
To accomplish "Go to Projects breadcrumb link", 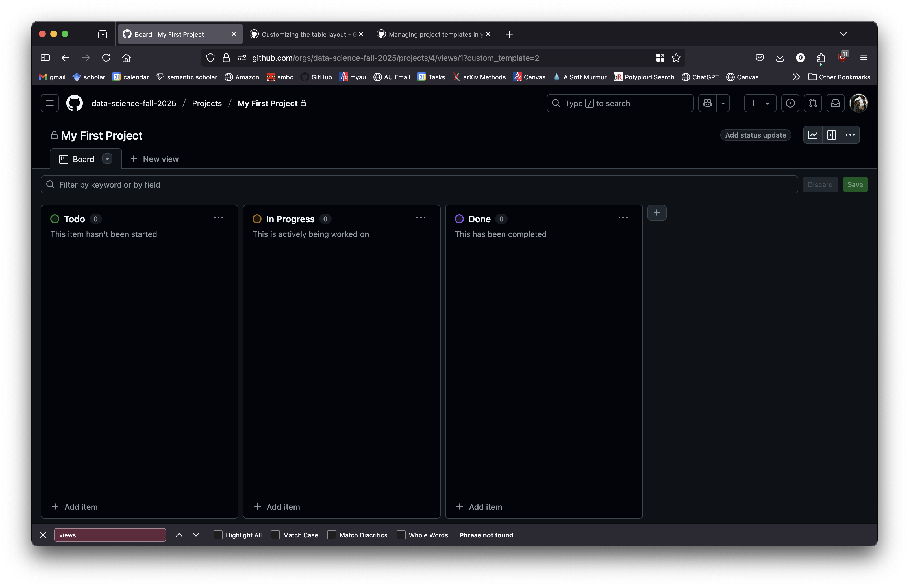I will pos(207,103).
